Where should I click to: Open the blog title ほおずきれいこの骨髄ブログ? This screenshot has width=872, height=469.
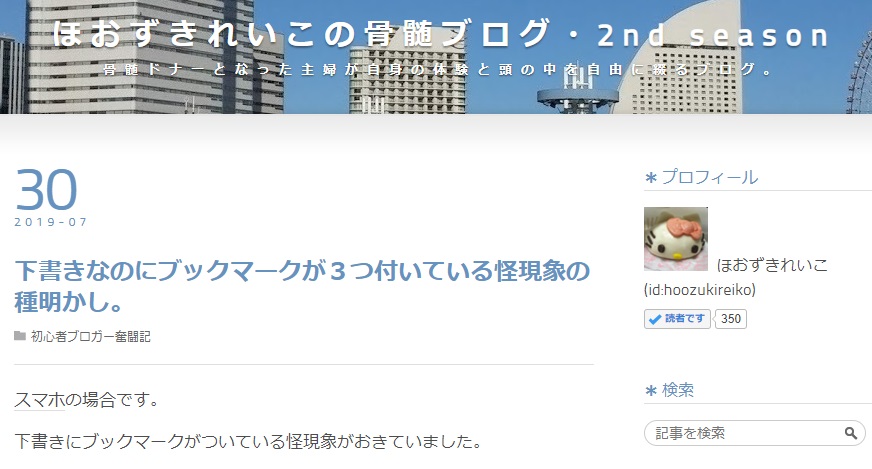coord(440,34)
